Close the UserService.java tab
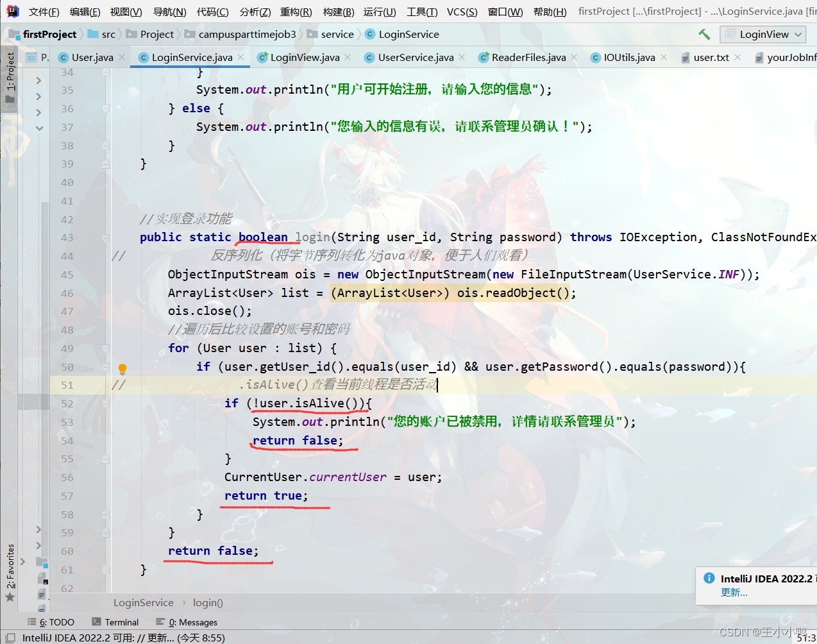This screenshot has height=644, width=817. click(462, 57)
